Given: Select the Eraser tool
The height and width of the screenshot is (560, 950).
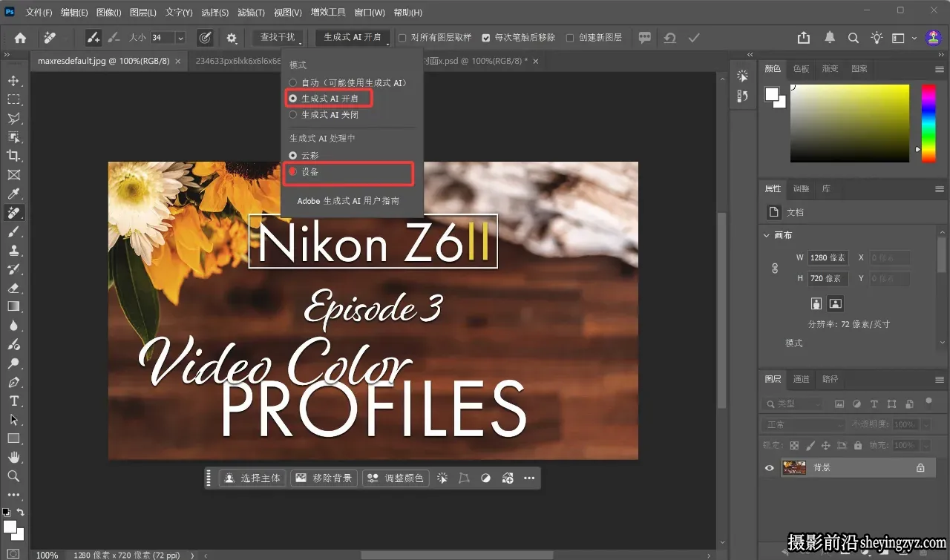Looking at the screenshot, I should click(13, 289).
